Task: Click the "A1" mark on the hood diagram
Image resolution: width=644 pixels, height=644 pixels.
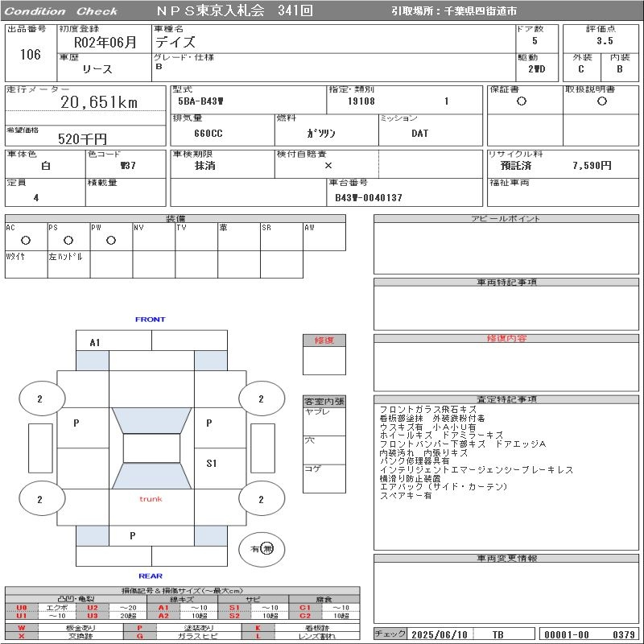Action: [x=95, y=343]
